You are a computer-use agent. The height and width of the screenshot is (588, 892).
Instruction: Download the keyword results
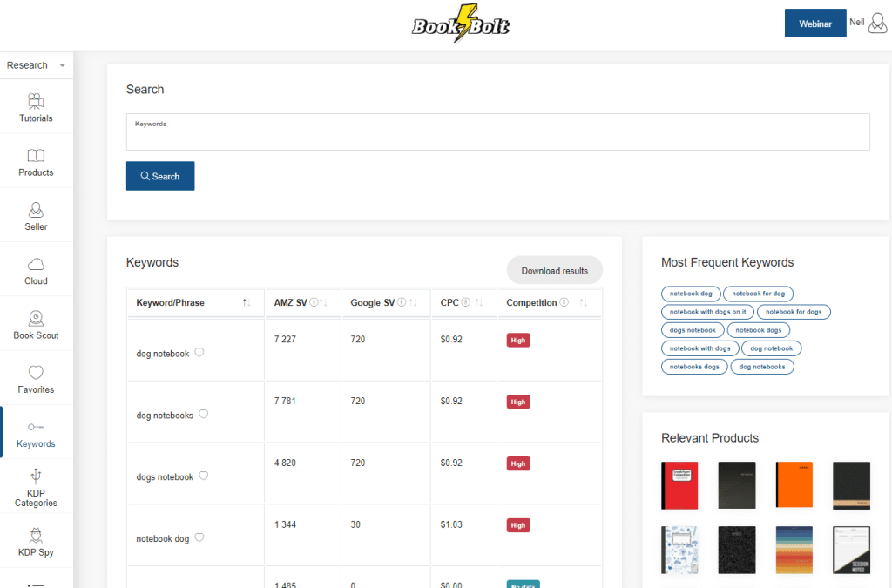point(554,270)
